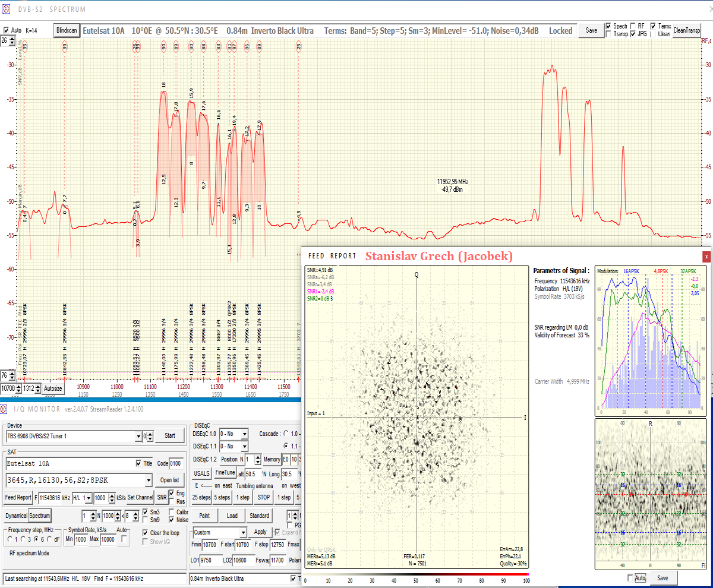Click the DVB-S2 Spectrum window app icon
713x588 pixels.
pos(7,9)
